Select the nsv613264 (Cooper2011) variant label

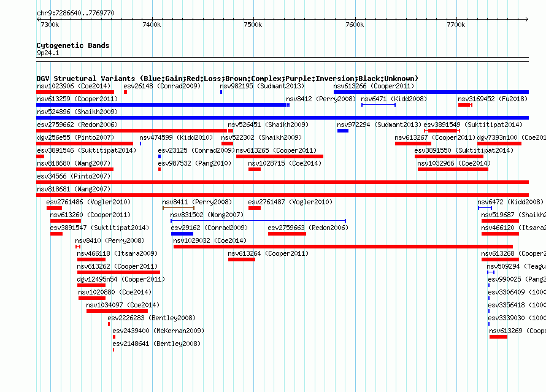click(268, 253)
